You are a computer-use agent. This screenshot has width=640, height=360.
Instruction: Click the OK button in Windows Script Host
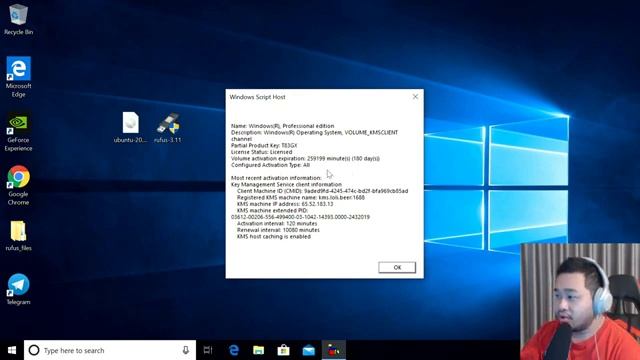[x=397, y=267]
